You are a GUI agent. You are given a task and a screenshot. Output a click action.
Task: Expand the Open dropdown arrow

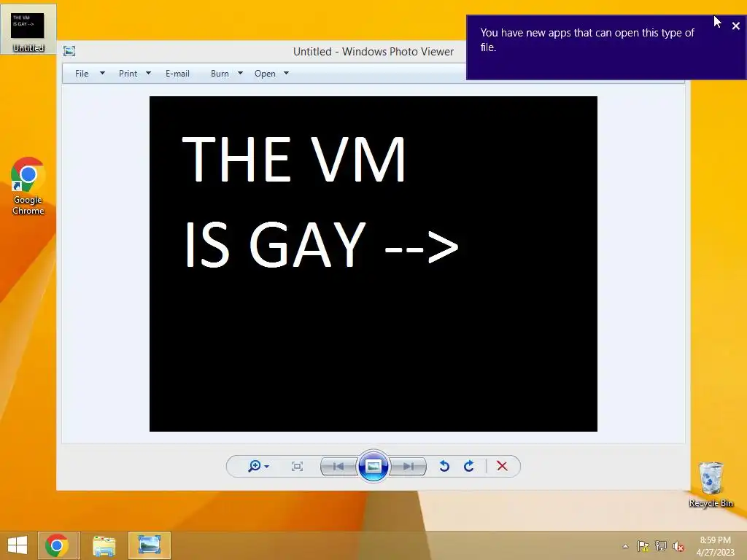point(286,74)
